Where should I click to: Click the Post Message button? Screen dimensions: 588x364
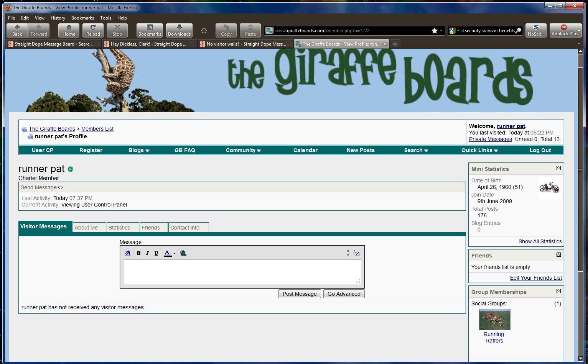[300, 294]
